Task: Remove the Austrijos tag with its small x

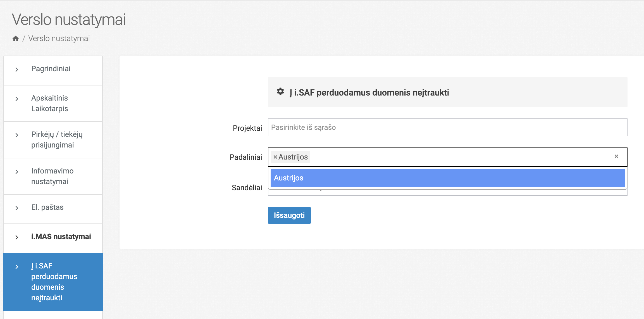Action: (275, 157)
